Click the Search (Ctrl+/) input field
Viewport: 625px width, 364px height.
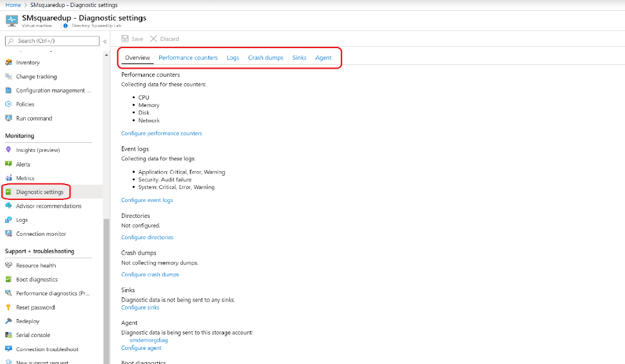[52, 40]
